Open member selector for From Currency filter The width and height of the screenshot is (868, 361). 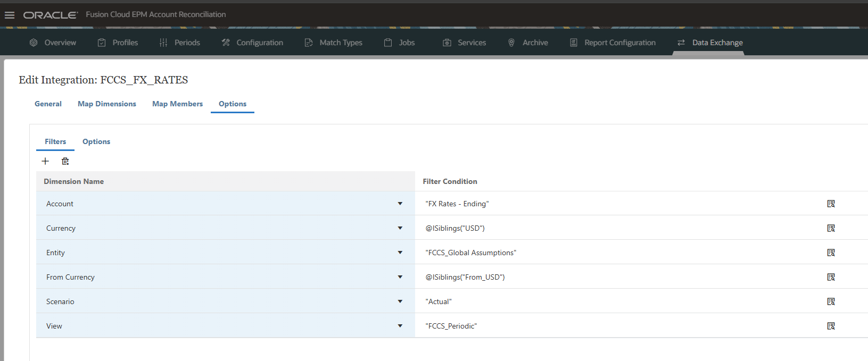[x=831, y=277]
